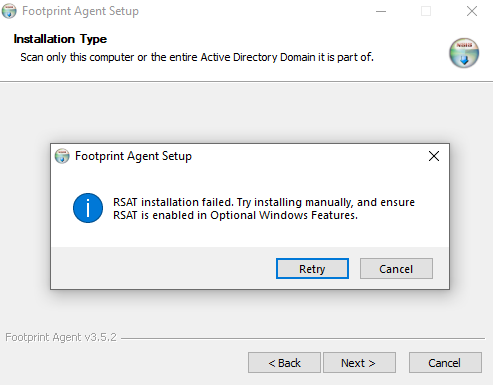Cancel the RSAT installation failed dialog
Viewport: 493px width, 385px height.
pos(396,268)
